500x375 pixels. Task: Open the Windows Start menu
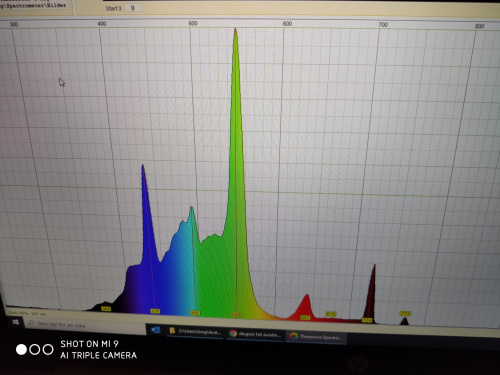point(15,322)
